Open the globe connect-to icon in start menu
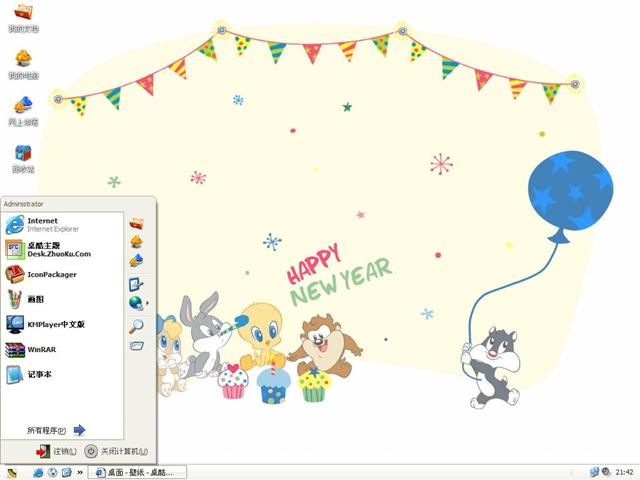The image size is (640, 480). 136,303
